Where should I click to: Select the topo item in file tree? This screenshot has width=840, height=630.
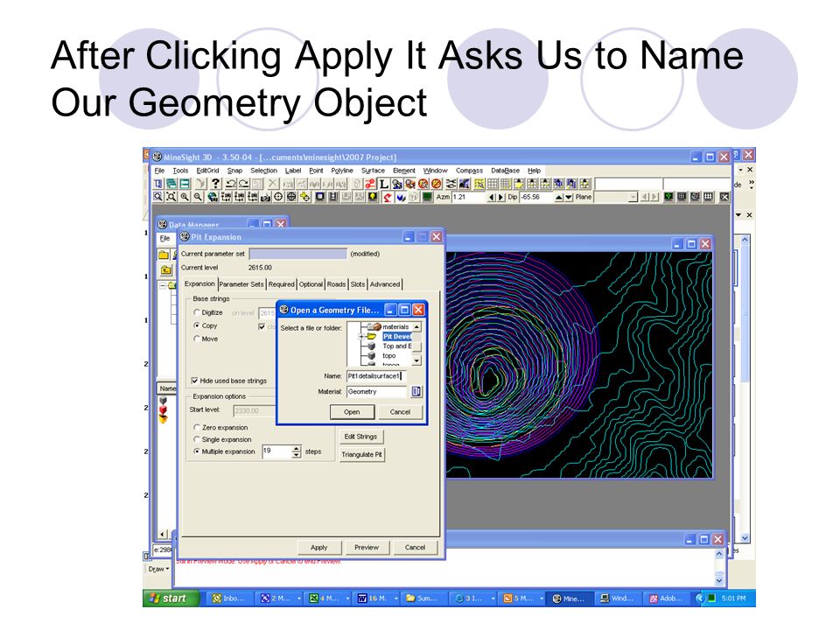(x=388, y=356)
